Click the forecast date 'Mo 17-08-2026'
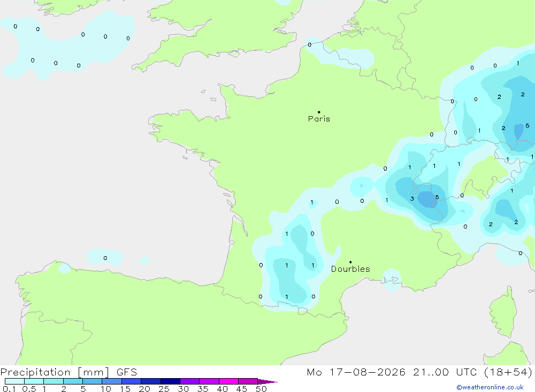 pyautogui.click(x=356, y=372)
